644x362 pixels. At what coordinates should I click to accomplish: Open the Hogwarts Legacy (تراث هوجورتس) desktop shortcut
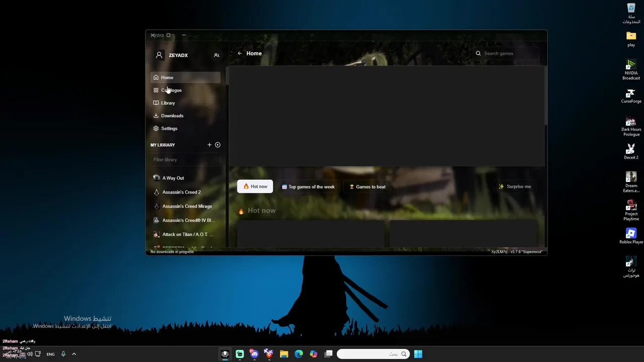tap(631, 267)
